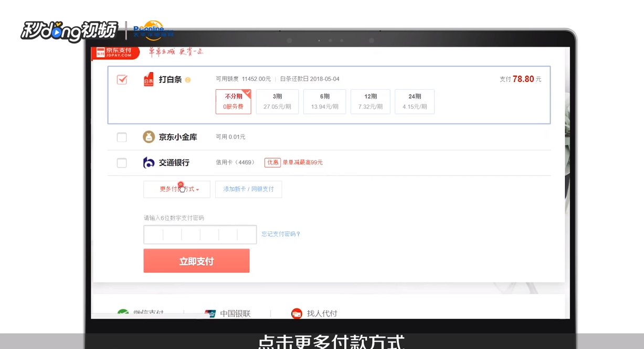The image size is (644, 349).
Task: Check the 交通银行 credit card checkbox
Action: tap(122, 163)
